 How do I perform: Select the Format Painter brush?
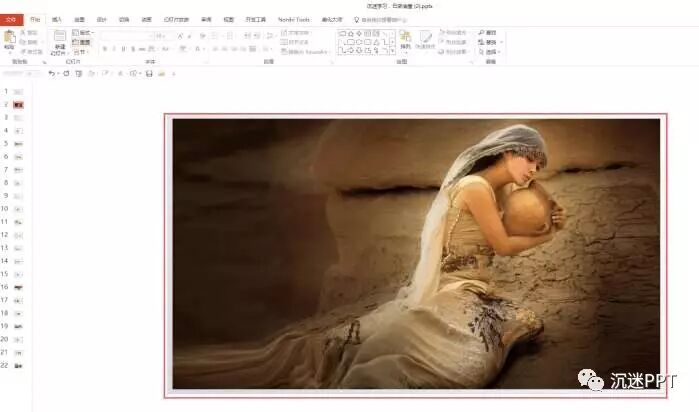coord(24,52)
